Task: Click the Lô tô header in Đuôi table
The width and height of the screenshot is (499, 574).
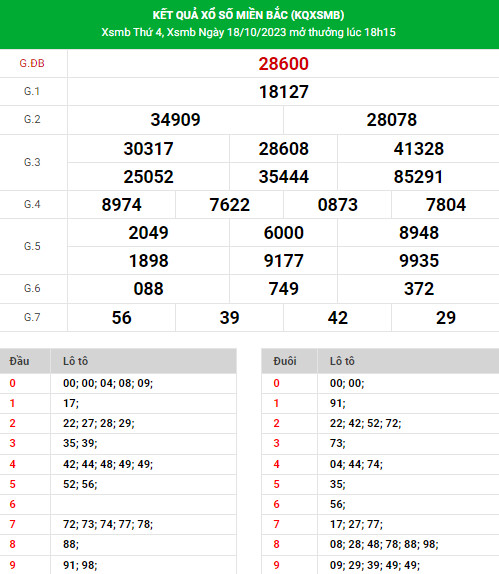Action: [x=342, y=361]
